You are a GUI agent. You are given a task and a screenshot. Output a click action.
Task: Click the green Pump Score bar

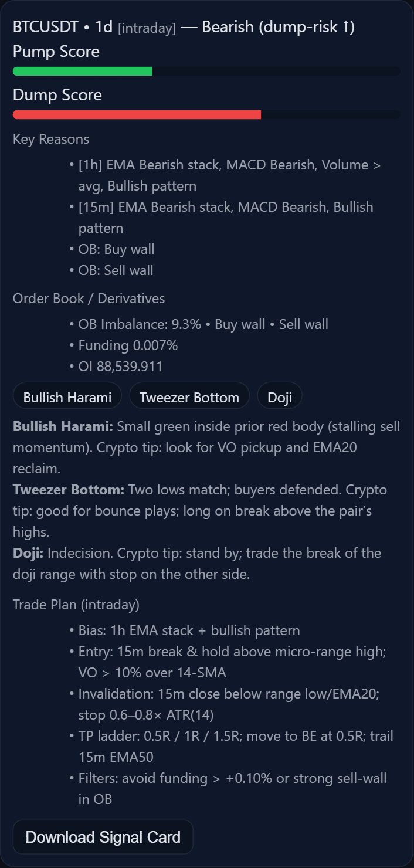click(83, 72)
